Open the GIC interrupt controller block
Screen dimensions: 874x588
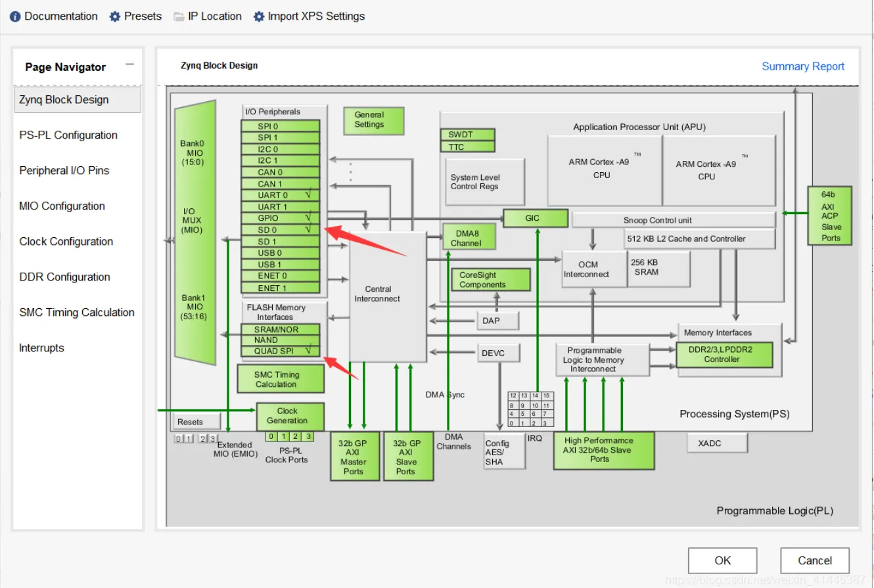535,218
